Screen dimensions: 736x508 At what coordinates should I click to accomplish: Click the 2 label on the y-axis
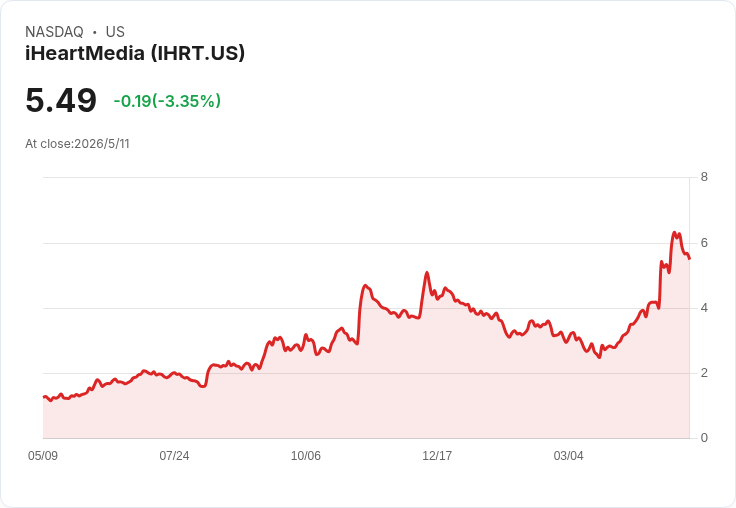[x=704, y=373]
